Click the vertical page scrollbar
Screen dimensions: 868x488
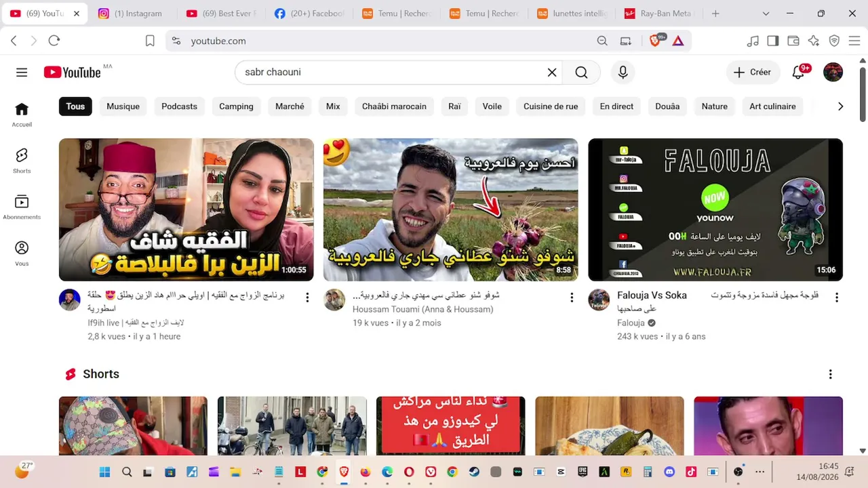[863, 95]
